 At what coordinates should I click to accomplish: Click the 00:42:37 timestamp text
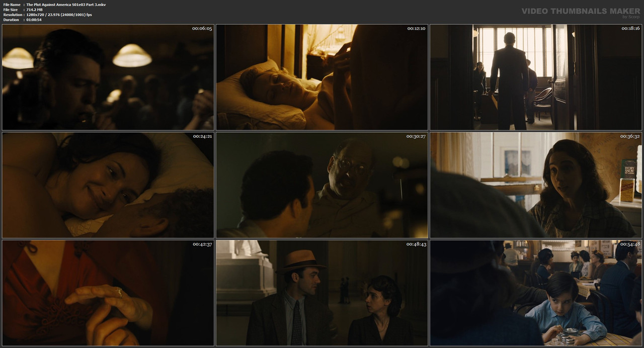(x=202, y=244)
